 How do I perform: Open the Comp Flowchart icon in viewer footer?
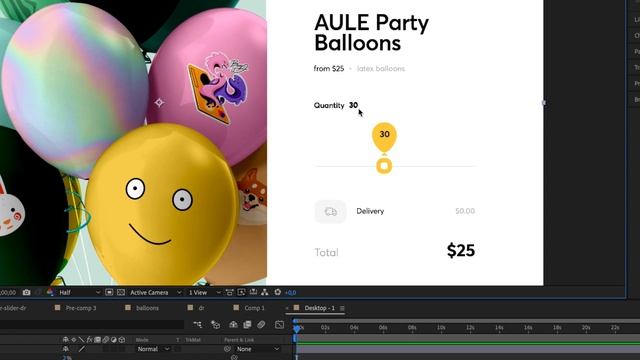(265, 292)
